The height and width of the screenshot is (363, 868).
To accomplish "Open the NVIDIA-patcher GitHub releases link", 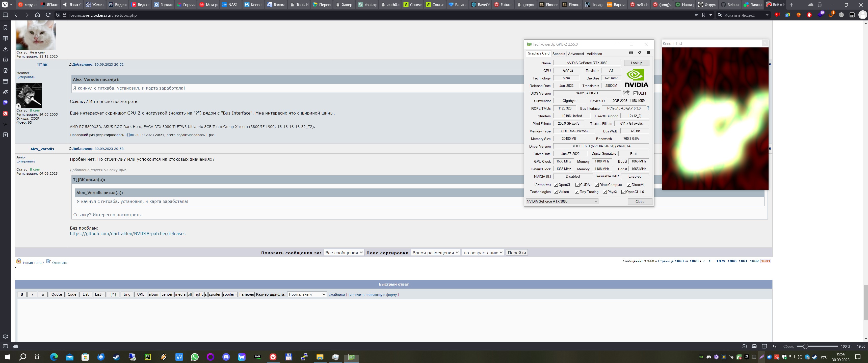I will (127, 234).
